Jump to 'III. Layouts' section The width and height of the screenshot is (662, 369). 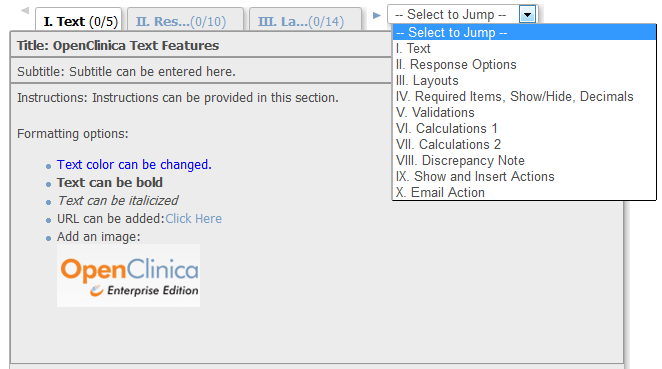tap(524, 81)
